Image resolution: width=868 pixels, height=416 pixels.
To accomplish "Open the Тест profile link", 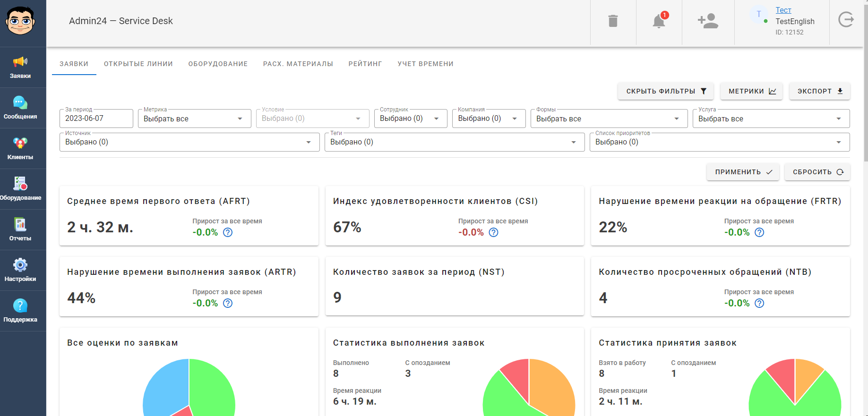I will pyautogui.click(x=783, y=10).
